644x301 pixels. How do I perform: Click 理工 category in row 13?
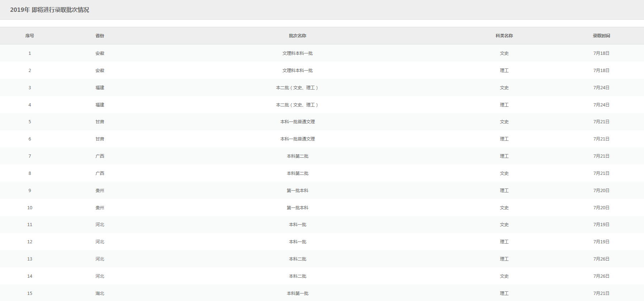coord(504,259)
